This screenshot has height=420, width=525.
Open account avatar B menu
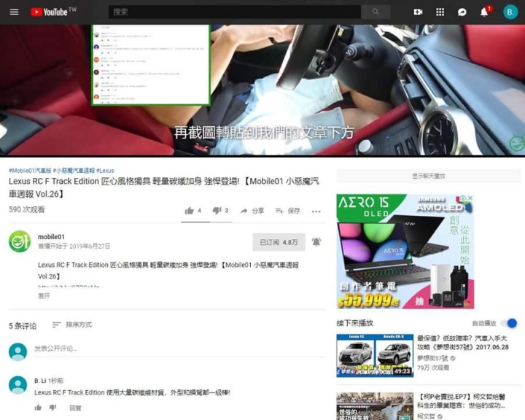[510, 12]
